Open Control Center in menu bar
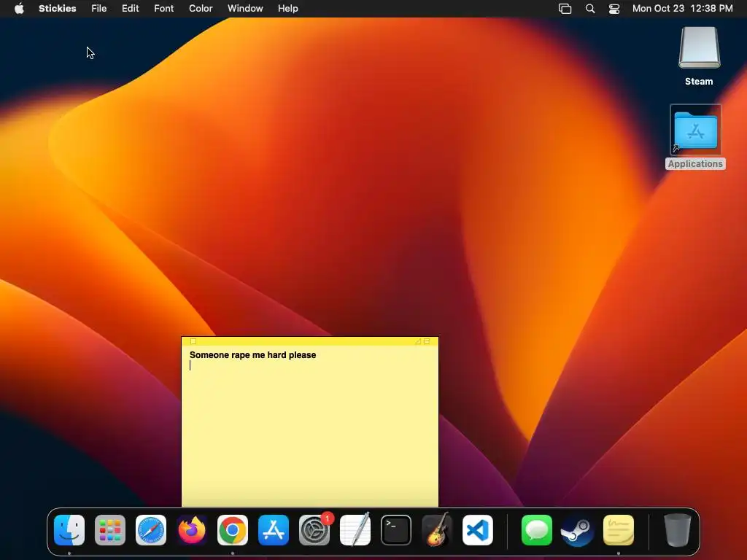Image resolution: width=747 pixels, height=560 pixels. tap(614, 9)
